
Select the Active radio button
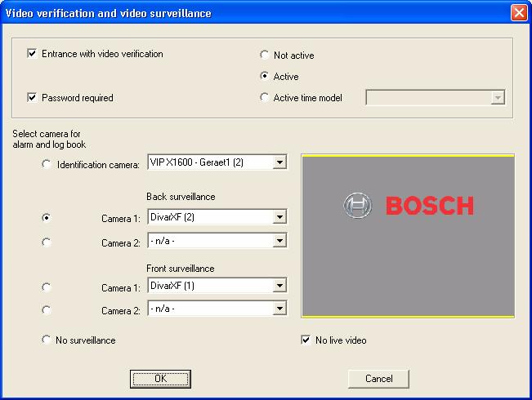(265, 76)
